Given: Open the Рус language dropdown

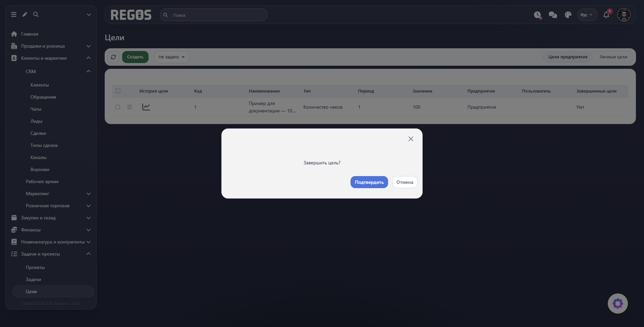Looking at the screenshot, I should point(587,15).
